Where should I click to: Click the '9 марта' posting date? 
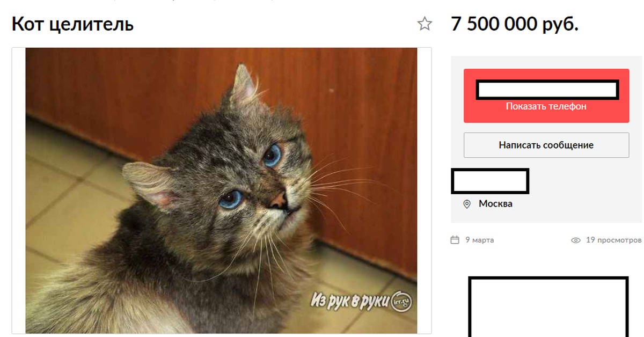(x=479, y=240)
